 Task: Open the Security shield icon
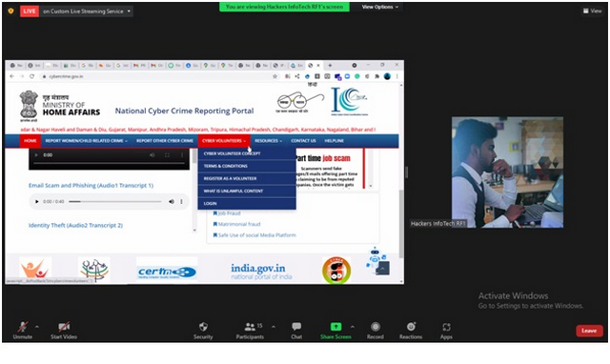pyautogui.click(x=203, y=327)
